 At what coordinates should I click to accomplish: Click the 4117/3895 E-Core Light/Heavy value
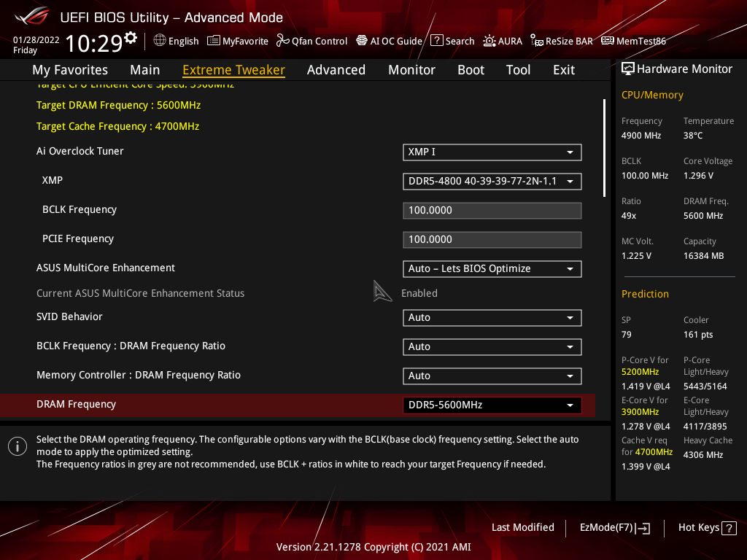pos(705,427)
